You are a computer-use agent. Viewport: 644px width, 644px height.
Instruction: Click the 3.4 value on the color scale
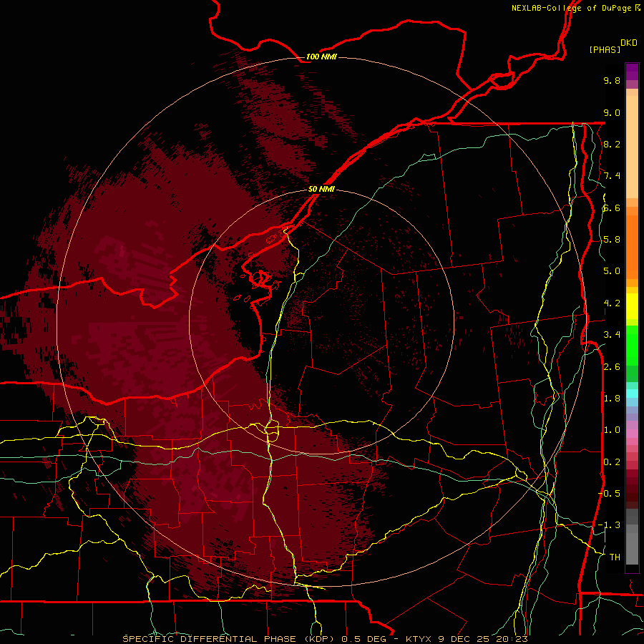pyautogui.click(x=612, y=335)
